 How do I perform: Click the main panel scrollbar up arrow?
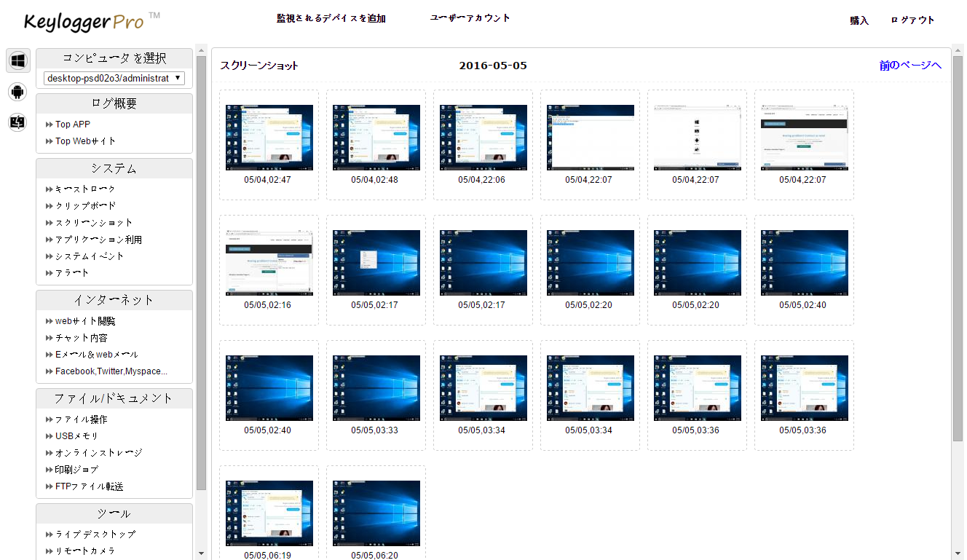[x=958, y=51]
